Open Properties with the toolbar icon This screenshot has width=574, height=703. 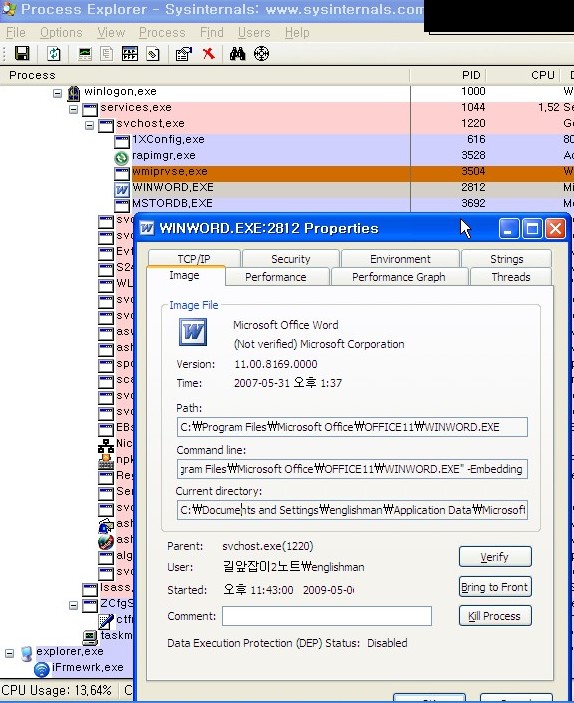pyautogui.click(x=183, y=54)
